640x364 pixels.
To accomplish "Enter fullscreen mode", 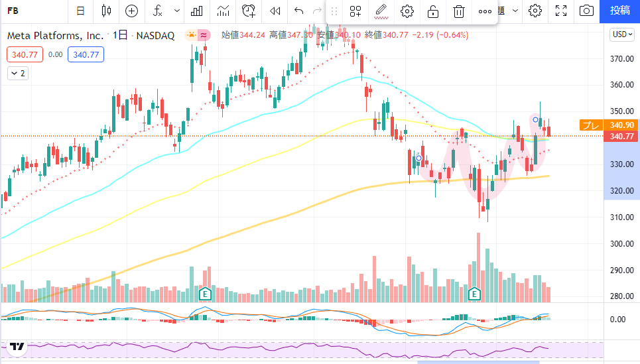I will point(561,11).
